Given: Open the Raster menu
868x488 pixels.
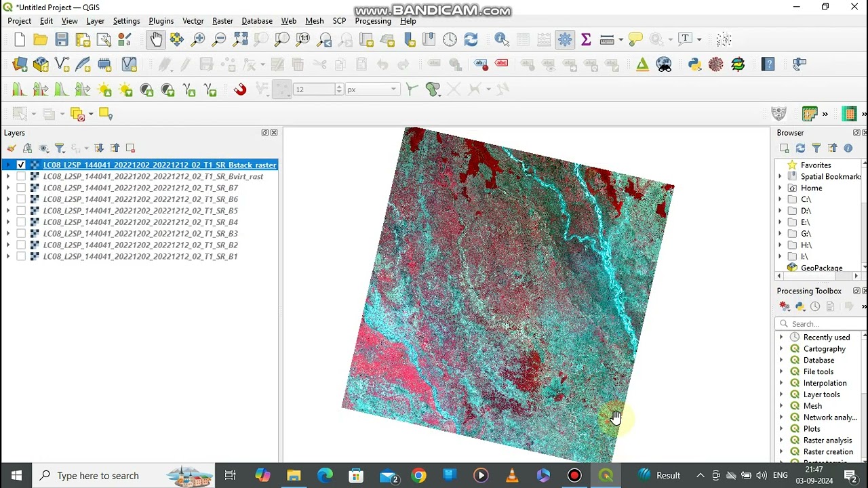Looking at the screenshot, I should coord(222,21).
